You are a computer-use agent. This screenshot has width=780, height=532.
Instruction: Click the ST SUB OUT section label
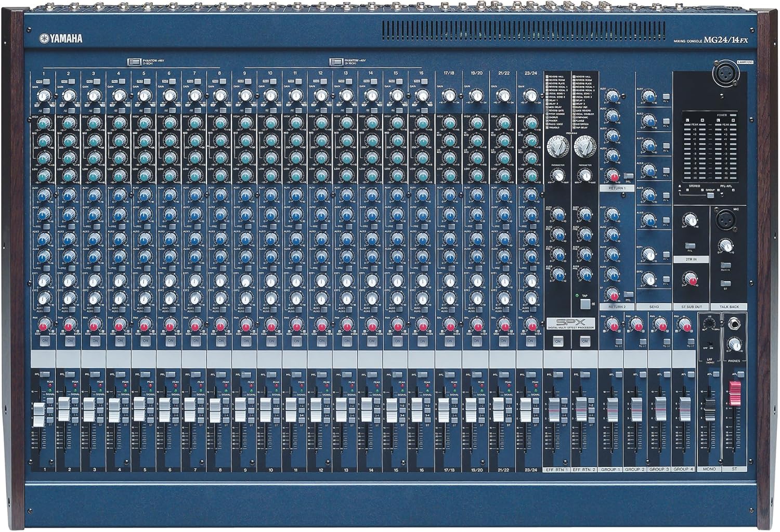tap(692, 307)
